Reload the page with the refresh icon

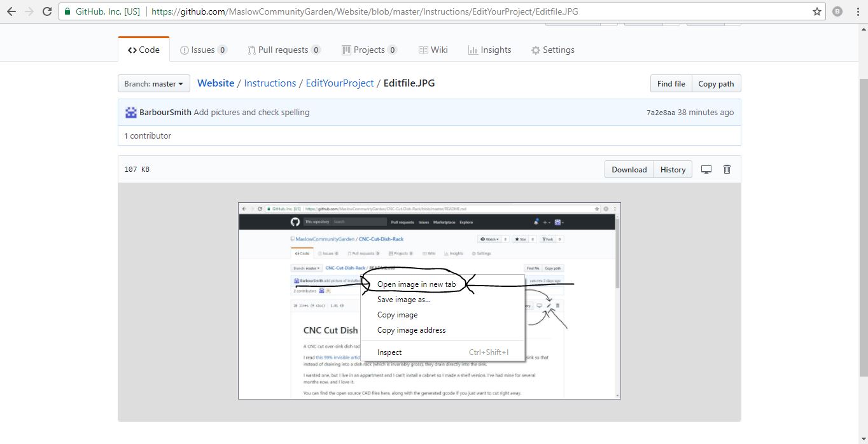47,11
